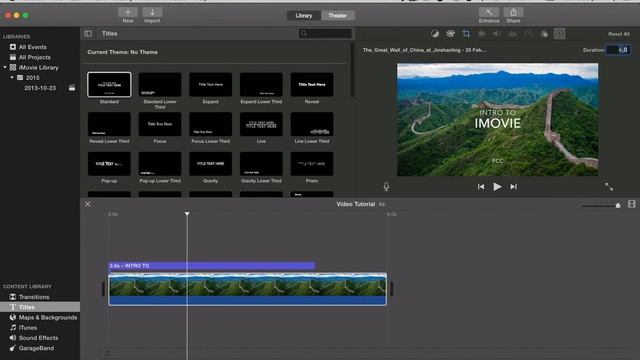Close the timeline with X icon
The width and height of the screenshot is (640, 360).
[x=88, y=204]
